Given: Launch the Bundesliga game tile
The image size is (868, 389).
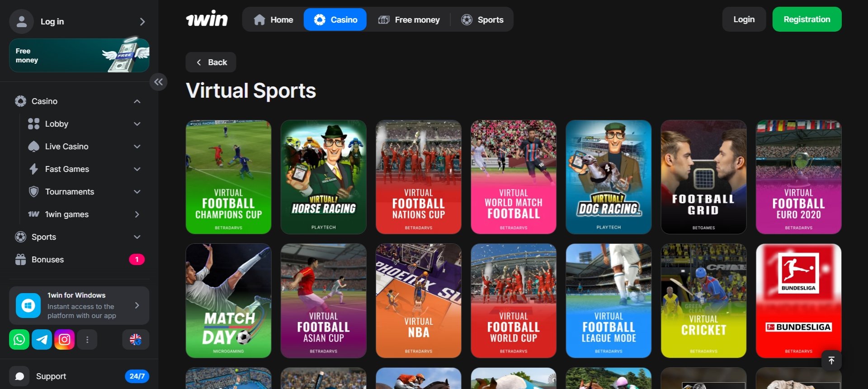Looking at the screenshot, I should pos(798,301).
